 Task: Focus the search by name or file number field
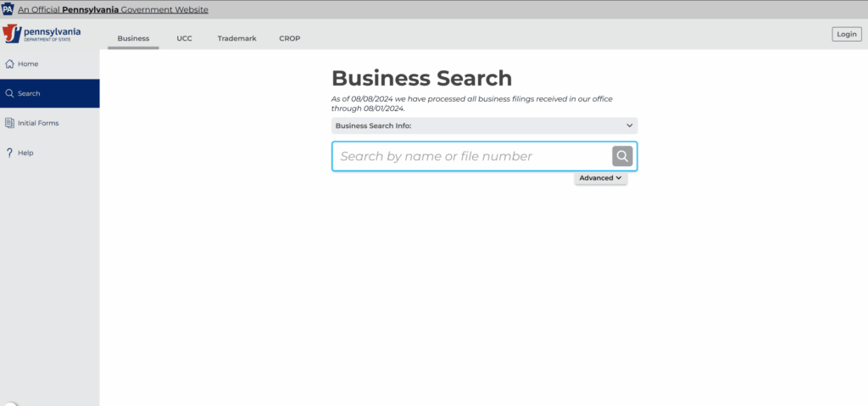pyautogui.click(x=470, y=156)
